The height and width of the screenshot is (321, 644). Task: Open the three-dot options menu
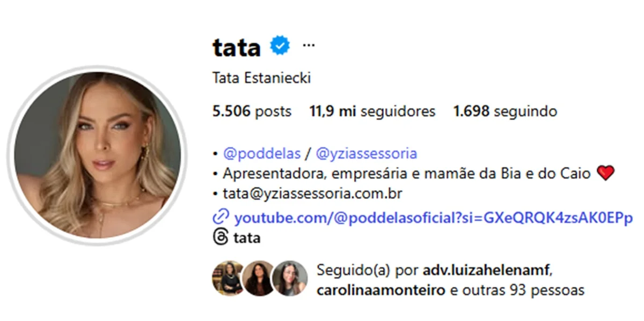pos(309,45)
